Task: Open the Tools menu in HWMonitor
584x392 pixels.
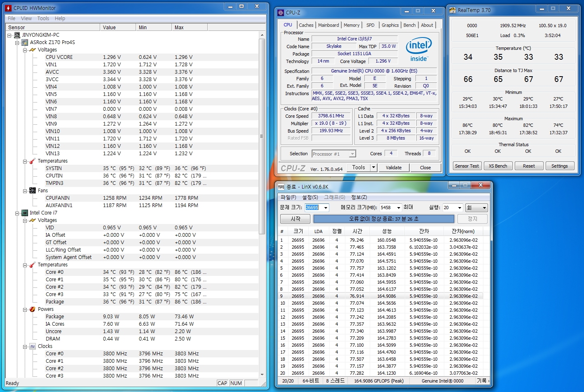Action: pos(43,19)
